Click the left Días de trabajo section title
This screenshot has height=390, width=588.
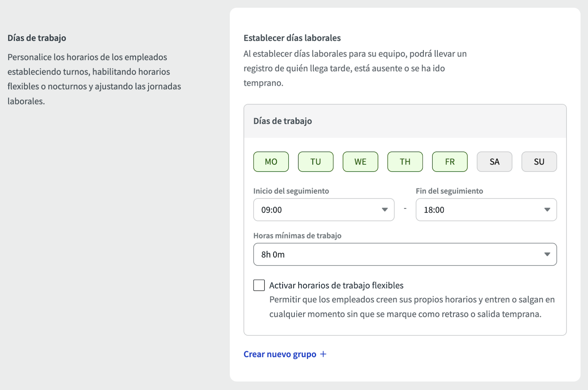coord(37,38)
